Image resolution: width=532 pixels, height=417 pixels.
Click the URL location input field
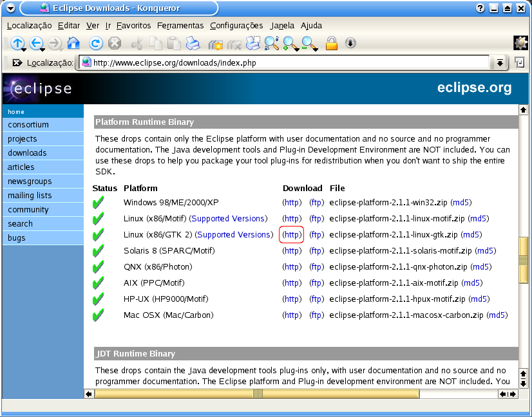click(x=284, y=62)
